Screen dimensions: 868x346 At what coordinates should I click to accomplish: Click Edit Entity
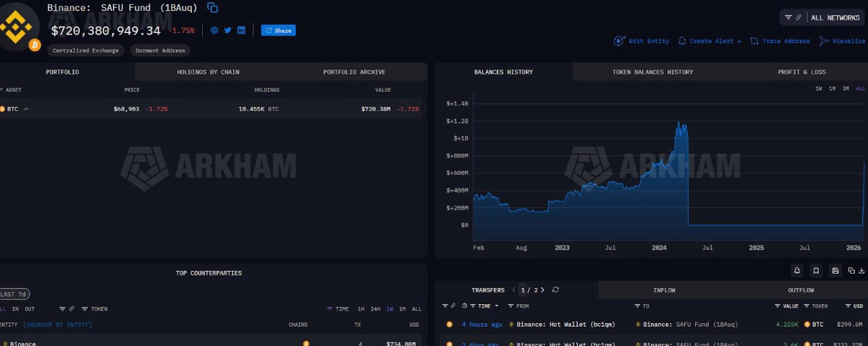click(641, 41)
